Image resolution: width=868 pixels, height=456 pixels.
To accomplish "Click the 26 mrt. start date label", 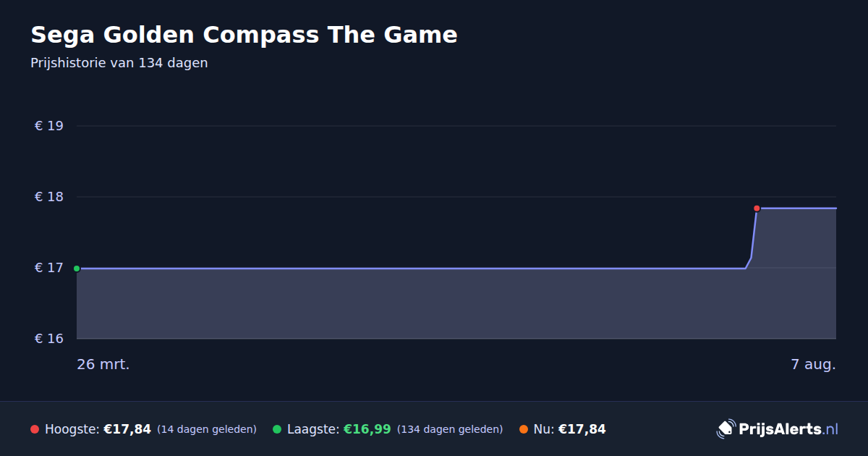I will click(x=103, y=364).
